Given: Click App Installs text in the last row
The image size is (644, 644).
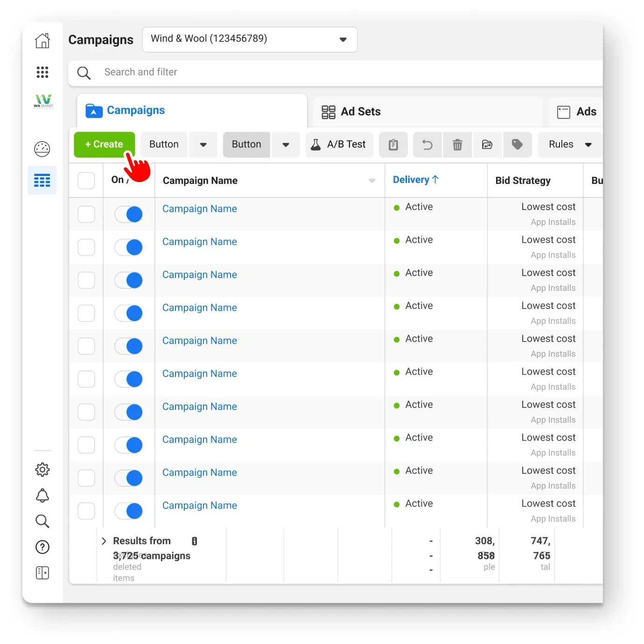Looking at the screenshot, I should pos(553,519).
